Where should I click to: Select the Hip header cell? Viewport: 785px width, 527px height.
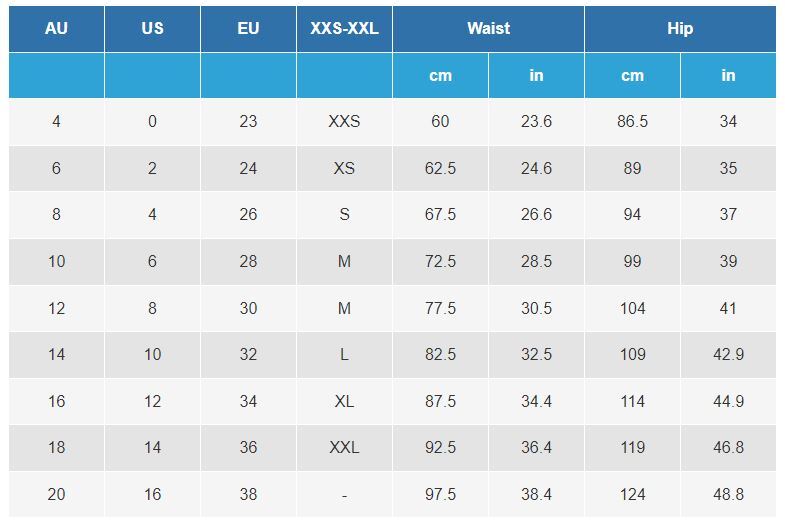pyautogui.click(x=680, y=28)
